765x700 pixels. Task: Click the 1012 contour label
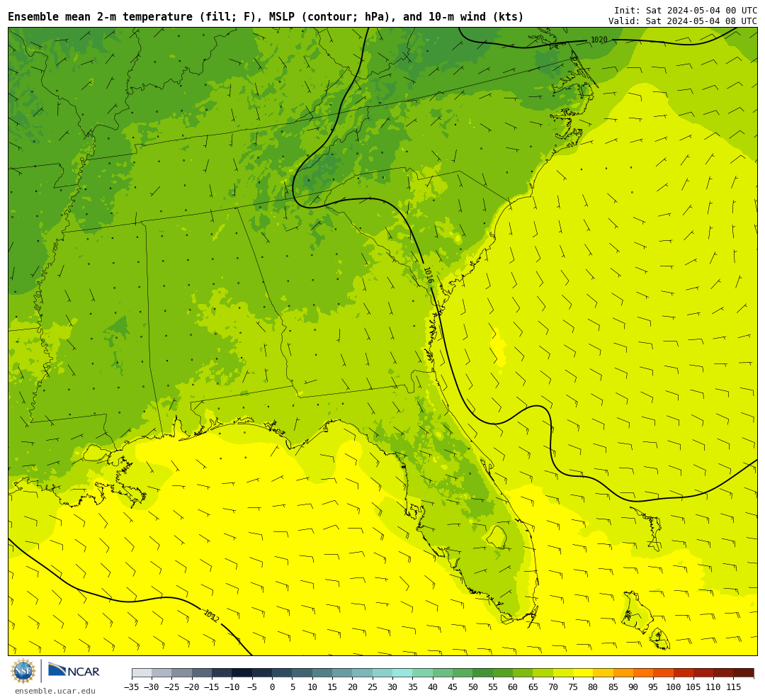(x=211, y=616)
